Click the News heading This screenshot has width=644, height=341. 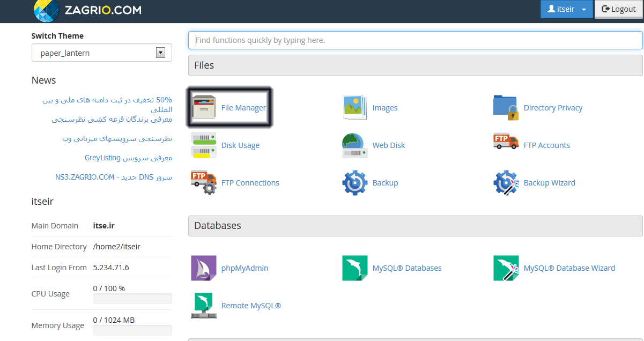tap(44, 80)
